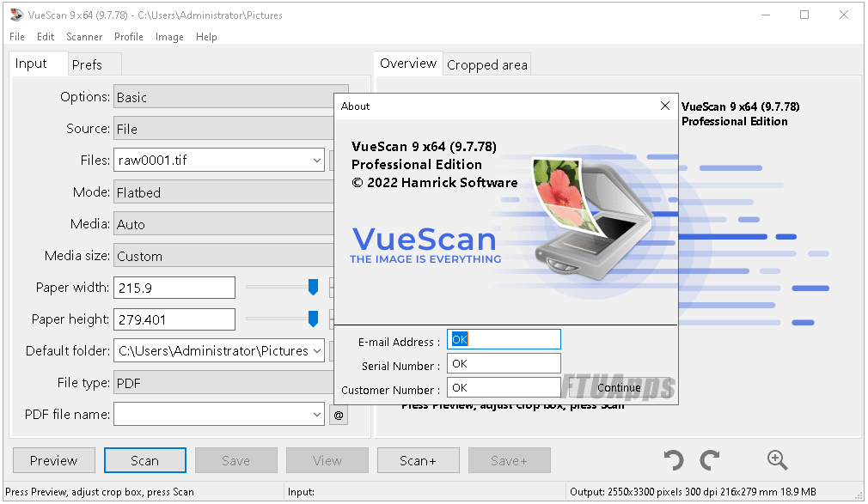Click the VueScan app icon in title bar

pos(16,15)
